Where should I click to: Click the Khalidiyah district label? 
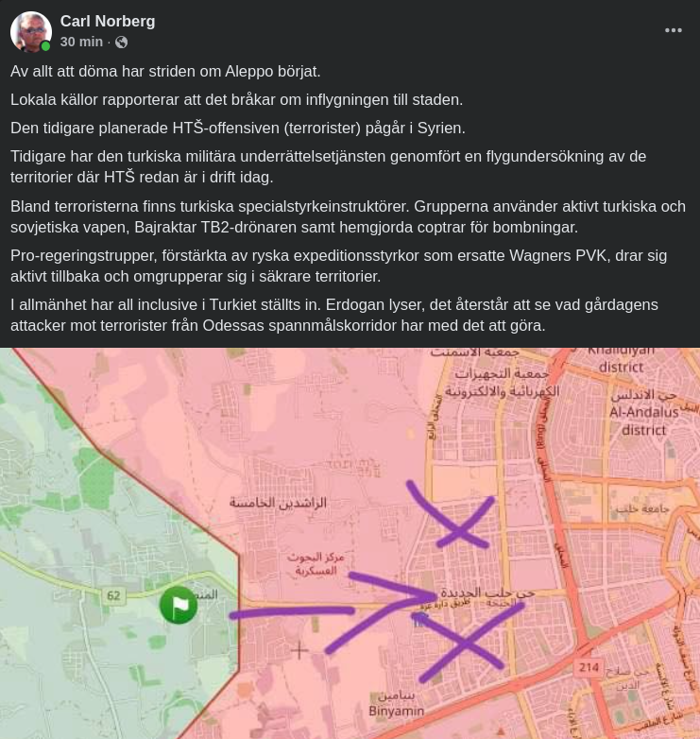tap(621, 360)
